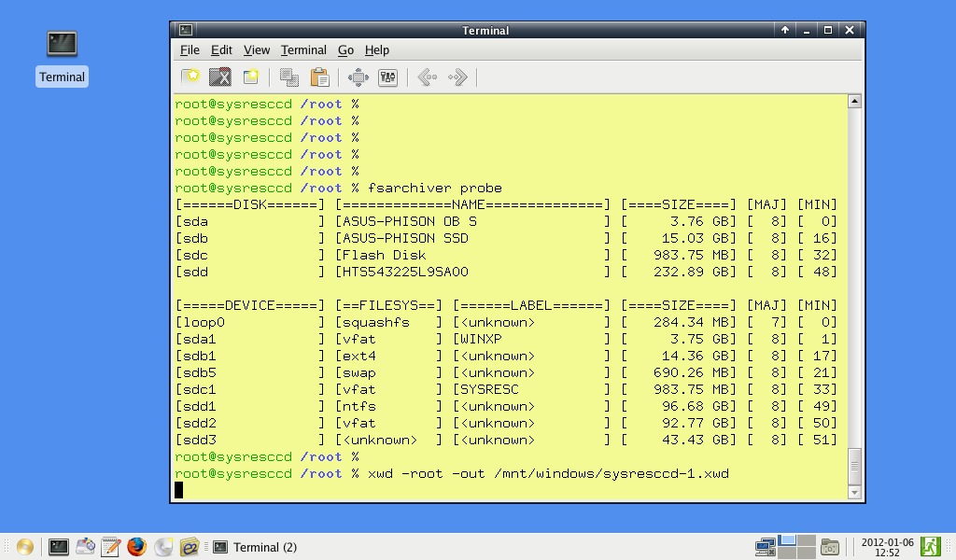Click the '15.03 GB' size value
The height and width of the screenshot is (560, 956).
(x=695, y=238)
